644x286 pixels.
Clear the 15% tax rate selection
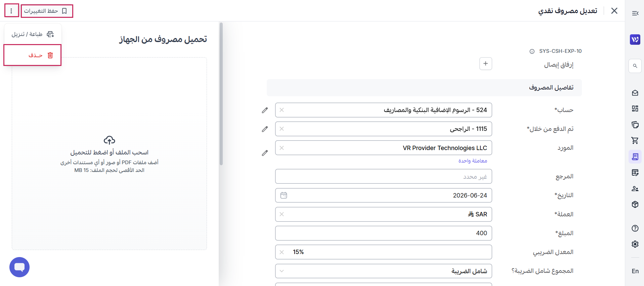pyautogui.click(x=282, y=252)
